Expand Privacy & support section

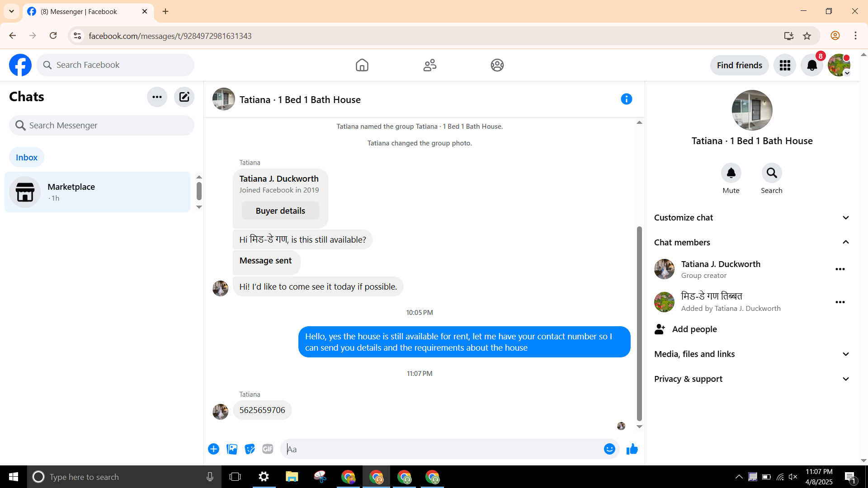(x=751, y=379)
